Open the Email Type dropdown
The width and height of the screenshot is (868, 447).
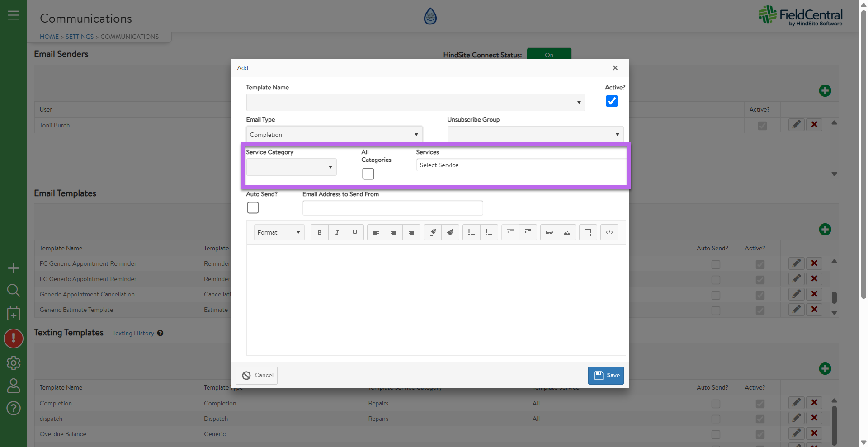coord(334,135)
